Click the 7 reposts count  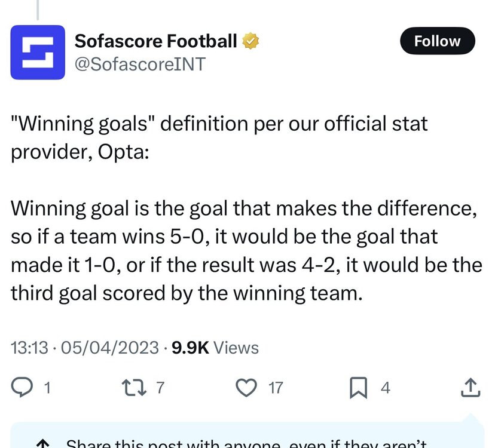(160, 388)
